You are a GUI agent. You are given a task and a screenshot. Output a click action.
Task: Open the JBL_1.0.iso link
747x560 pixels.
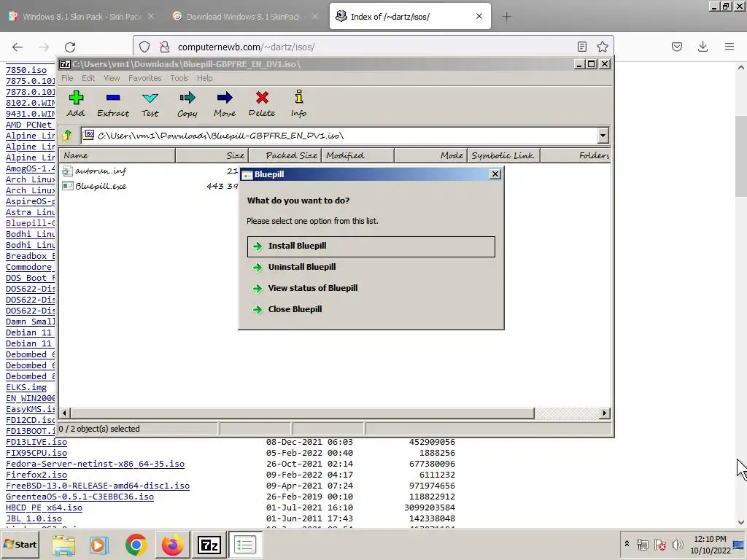[34, 519]
